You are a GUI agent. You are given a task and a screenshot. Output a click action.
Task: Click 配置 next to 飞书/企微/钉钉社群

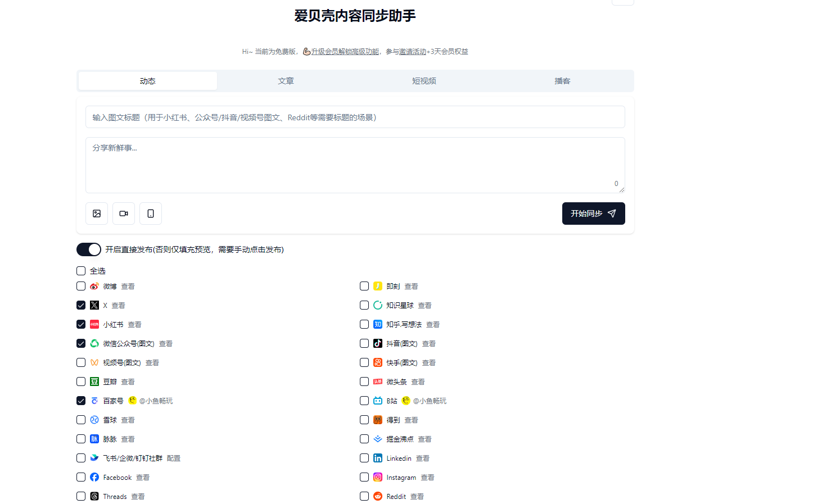point(174,458)
